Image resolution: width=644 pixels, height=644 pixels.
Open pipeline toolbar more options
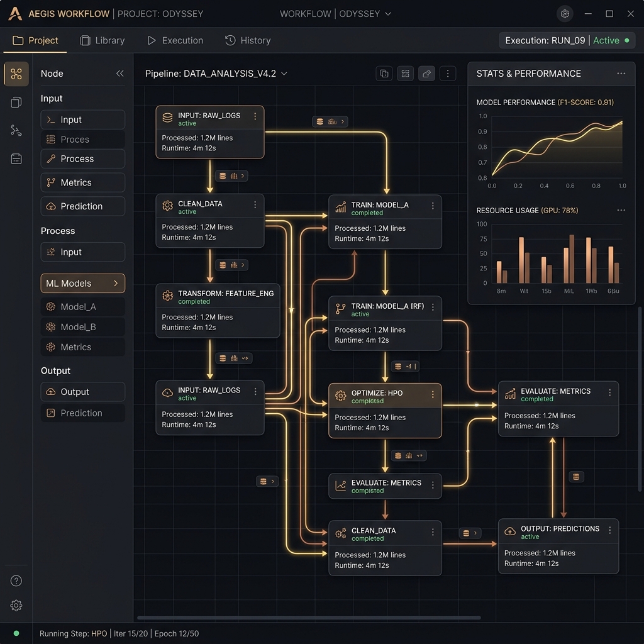tap(448, 74)
